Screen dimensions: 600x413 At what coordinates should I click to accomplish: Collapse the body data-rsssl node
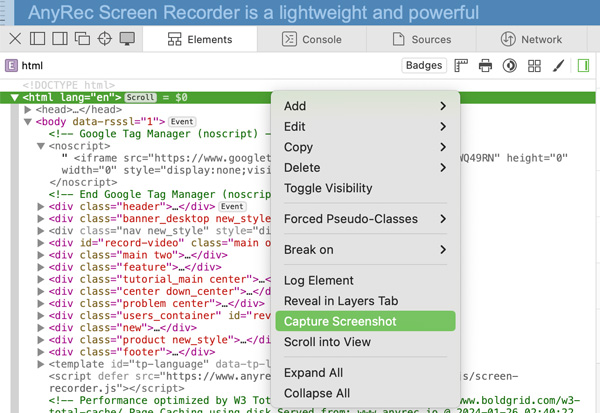coord(28,122)
